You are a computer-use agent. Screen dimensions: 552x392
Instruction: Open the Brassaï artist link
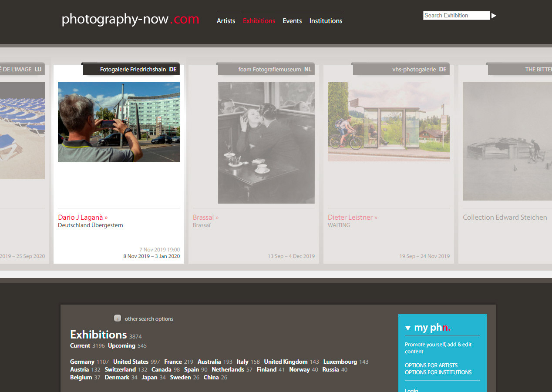click(206, 217)
